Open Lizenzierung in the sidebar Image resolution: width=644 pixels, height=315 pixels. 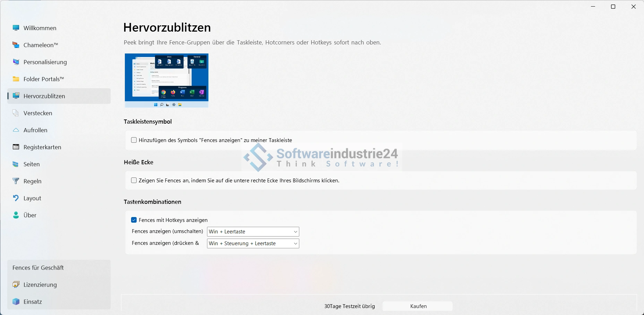point(40,285)
